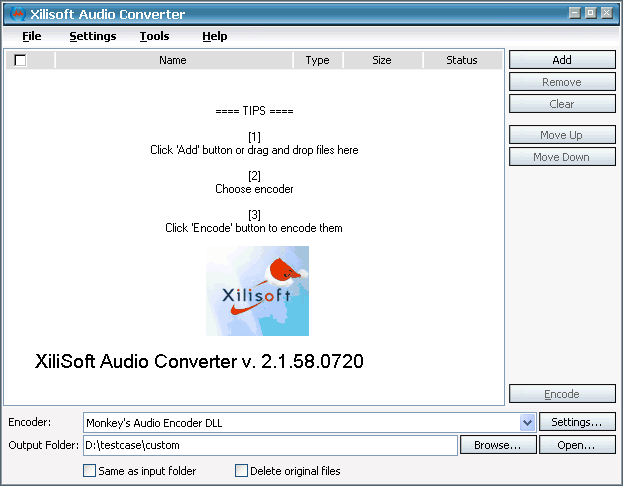
Task: Click the Clear button
Action: click(562, 104)
